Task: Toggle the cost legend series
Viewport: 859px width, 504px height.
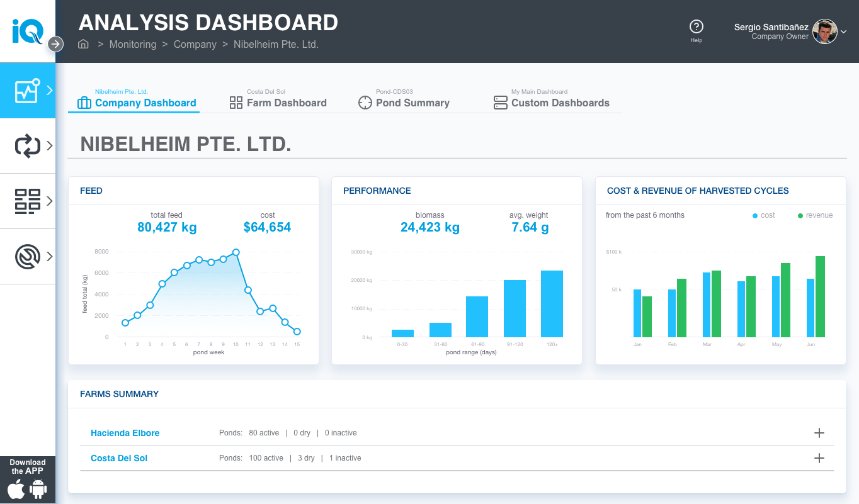Action: pyautogui.click(x=763, y=215)
